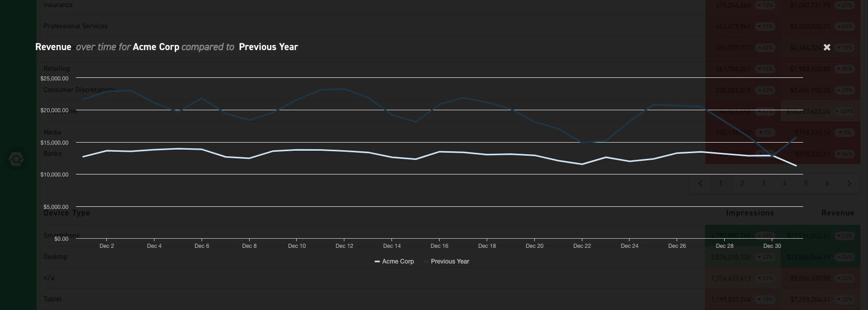This screenshot has height=310, width=868.
Task: Click the $20,000.00 y-axis label
Action: pyautogui.click(x=54, y=110)
